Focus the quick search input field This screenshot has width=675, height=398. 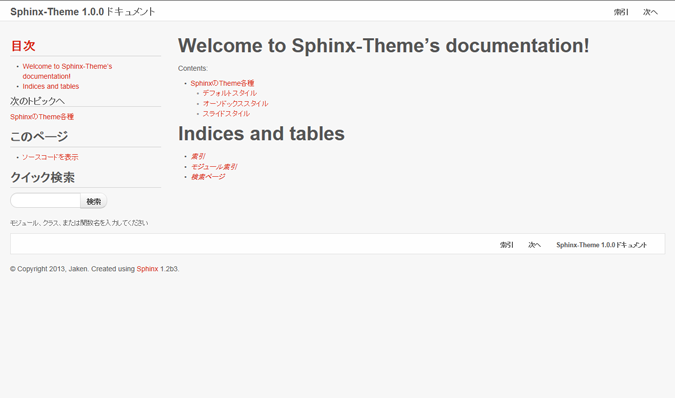[46, 201]
